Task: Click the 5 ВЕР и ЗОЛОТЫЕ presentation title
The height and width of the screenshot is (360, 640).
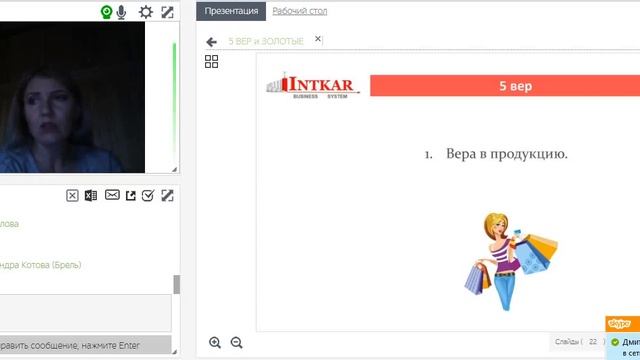Action: [x=266, y=41]
